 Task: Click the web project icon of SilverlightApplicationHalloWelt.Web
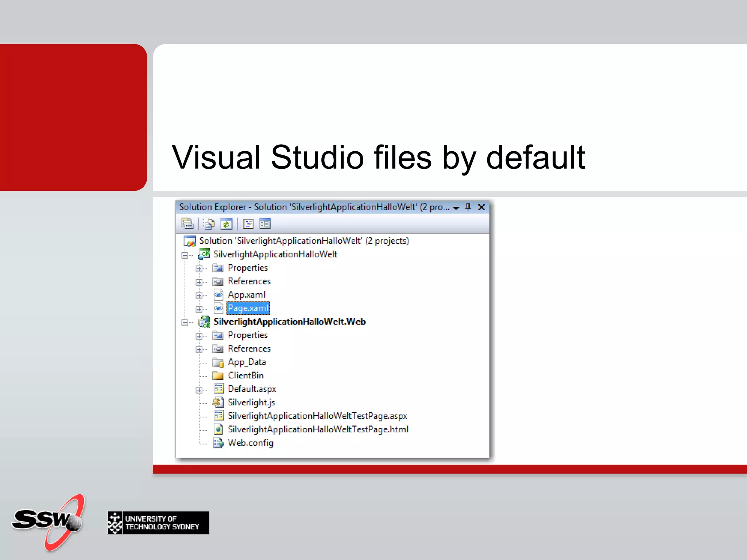(204, 322)
